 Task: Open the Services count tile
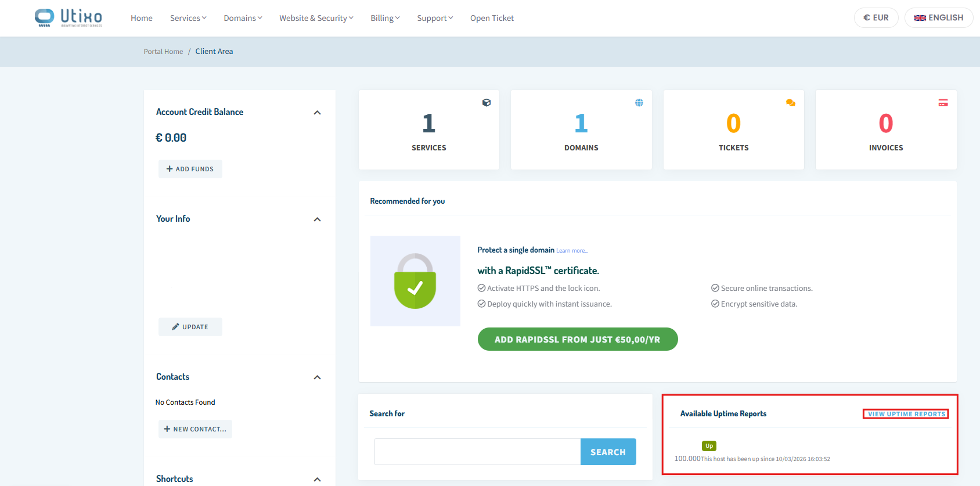pos(429,129)
